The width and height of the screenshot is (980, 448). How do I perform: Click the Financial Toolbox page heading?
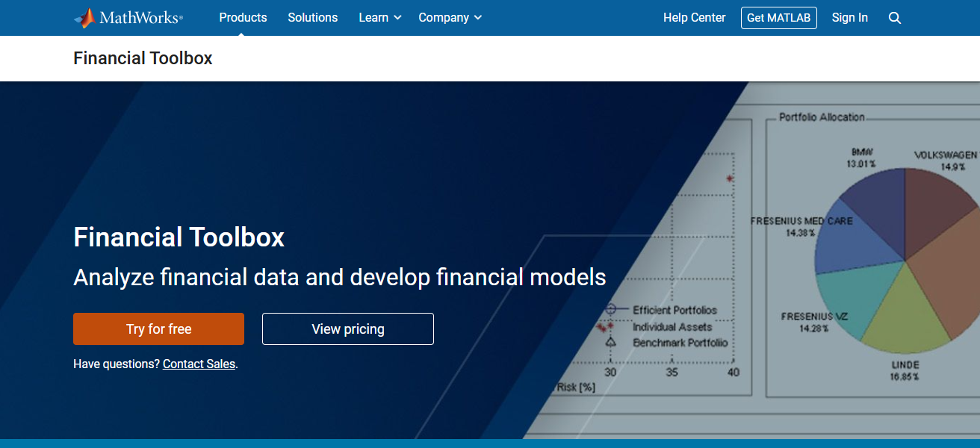[143, 57]
